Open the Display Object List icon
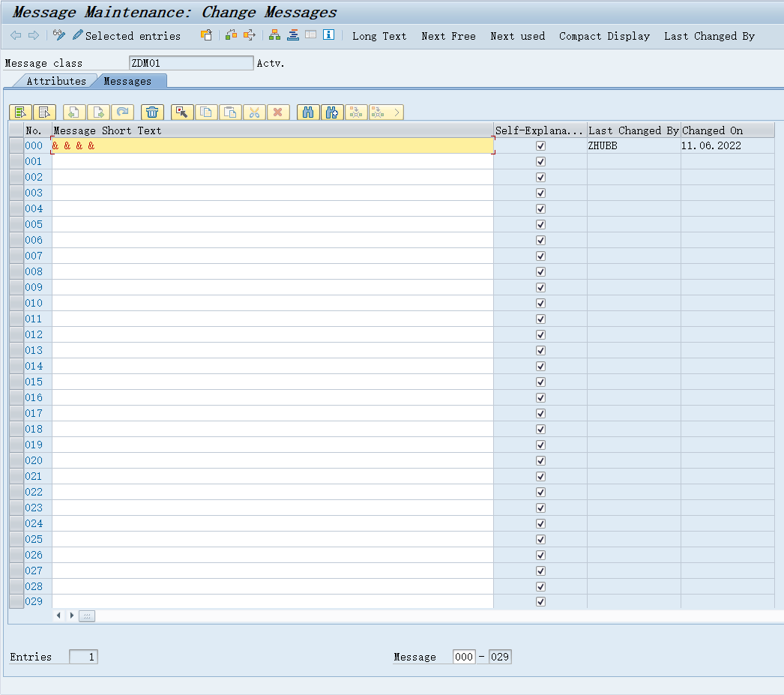The height and width of the screenshot is (695, 784). click(x=293, y=35)
